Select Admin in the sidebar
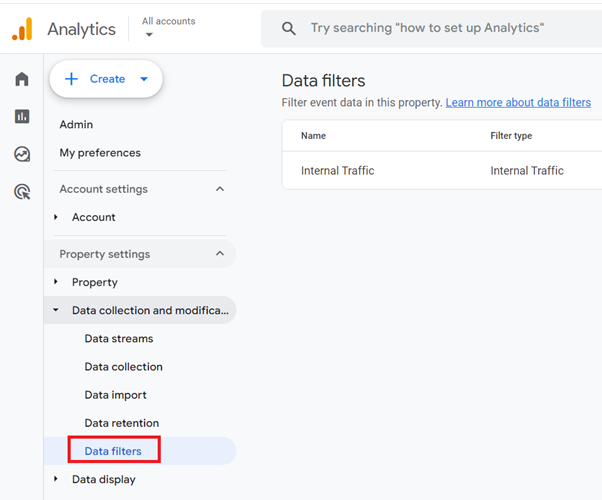602x500 pixels. point(76,124)
